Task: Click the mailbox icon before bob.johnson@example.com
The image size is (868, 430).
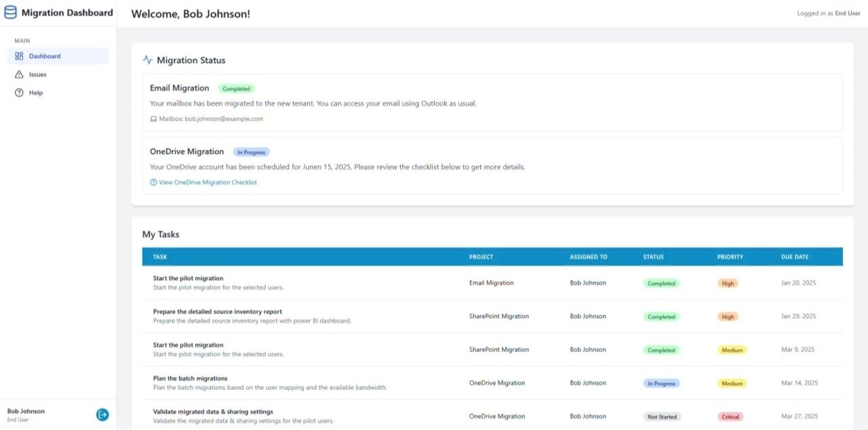Action: 153,119
